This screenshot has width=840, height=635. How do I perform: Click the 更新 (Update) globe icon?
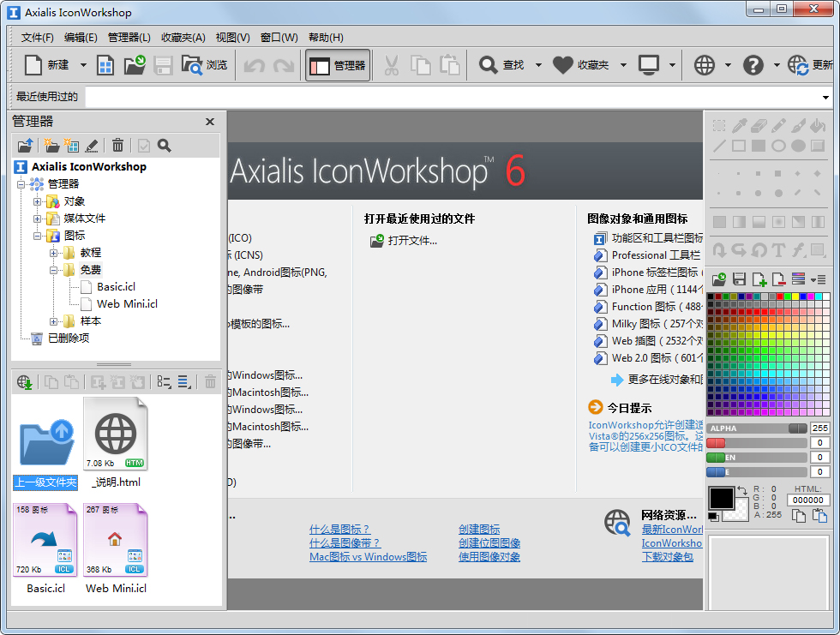point(798,65)
